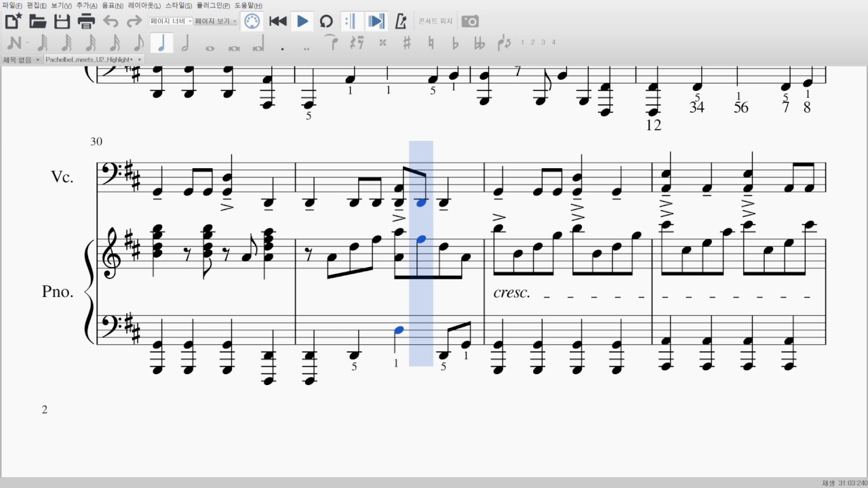
Task: Select voice 1 button
Action: pyautogui.click(x=522, y=42)
